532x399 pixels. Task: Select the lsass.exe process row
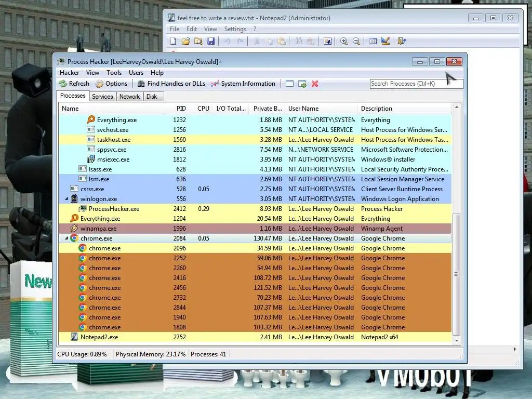coord(255,169)
